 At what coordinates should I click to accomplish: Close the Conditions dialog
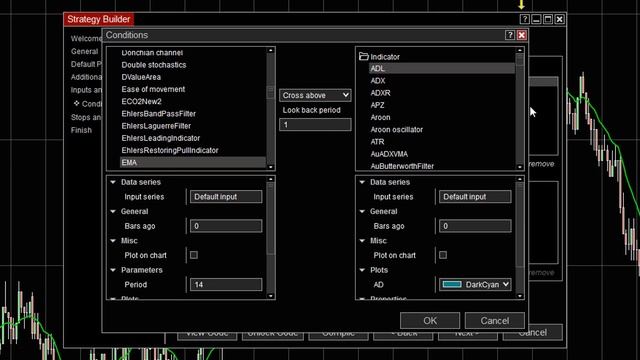click(522, 35)
